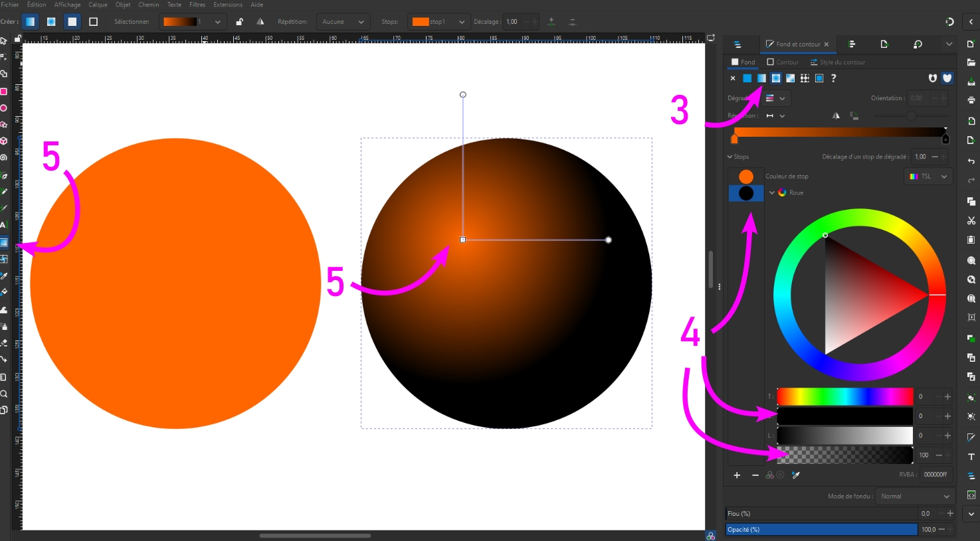Open the Mode de fondu dropdown

click(x=915, y=497)
